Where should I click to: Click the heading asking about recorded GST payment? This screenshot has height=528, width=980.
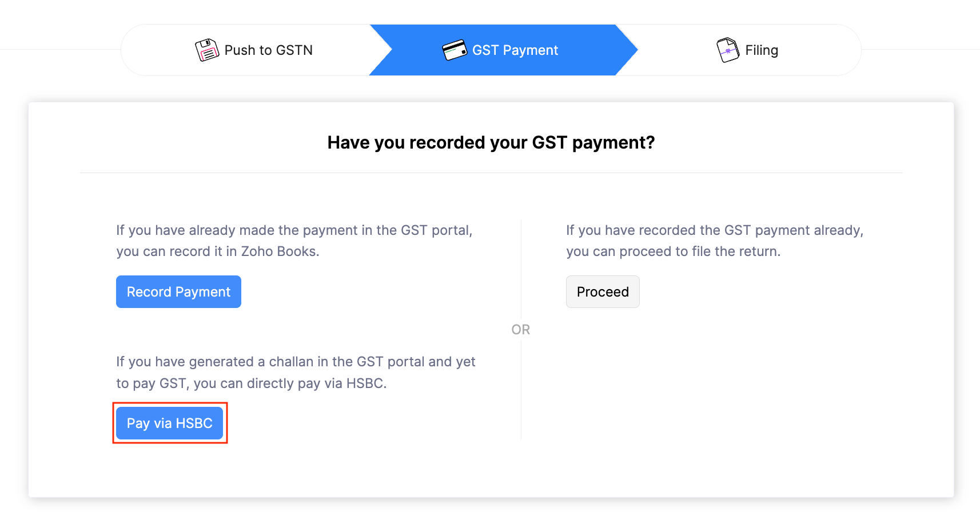(x=492, y=142)
